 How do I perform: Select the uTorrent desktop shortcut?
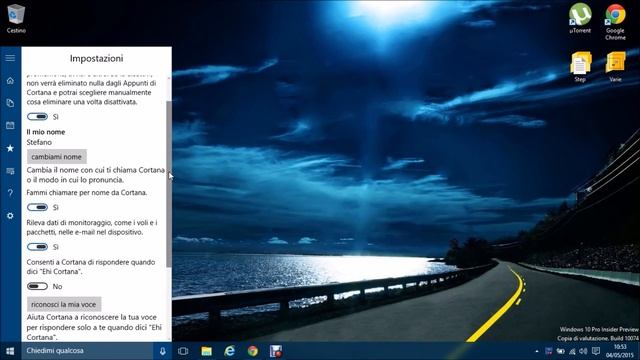[580, 18]
